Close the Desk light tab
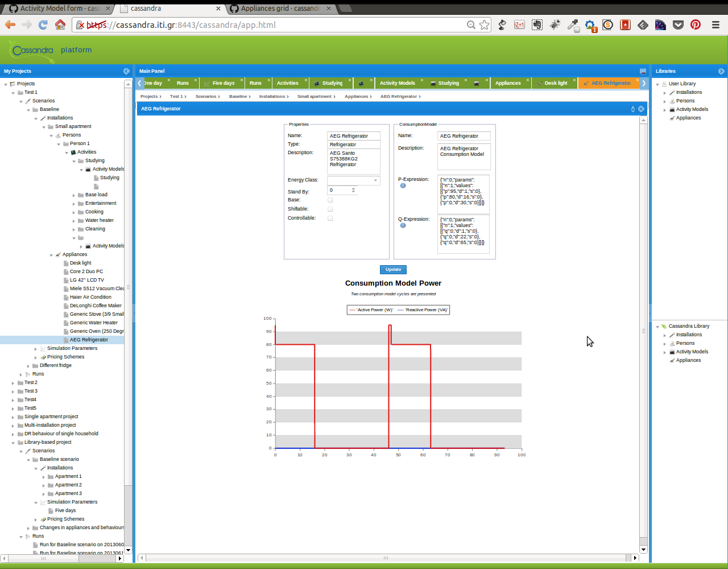Viewport: 728px width, 569px height. coord(574,80)
